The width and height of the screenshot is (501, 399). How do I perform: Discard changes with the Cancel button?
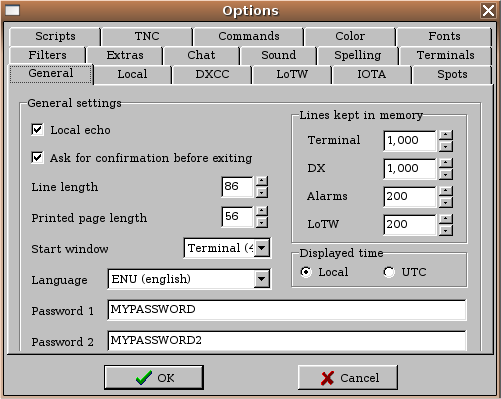[x=348, y=377]
